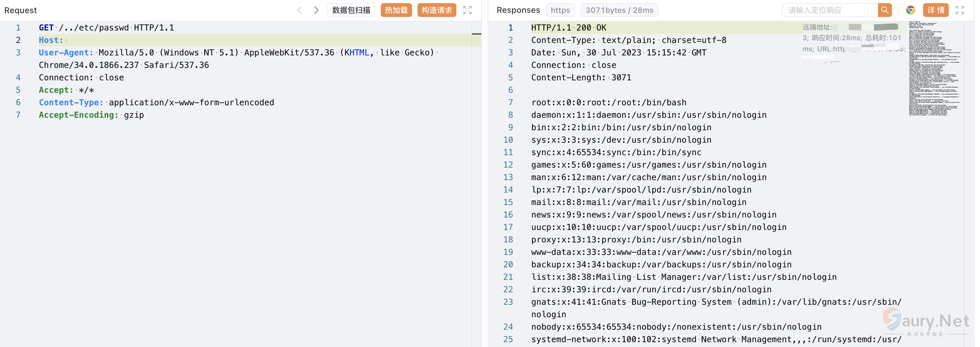The height and width of the screenshot is (347, 980).
Task: Click the https tag
Action: point(560,10)
